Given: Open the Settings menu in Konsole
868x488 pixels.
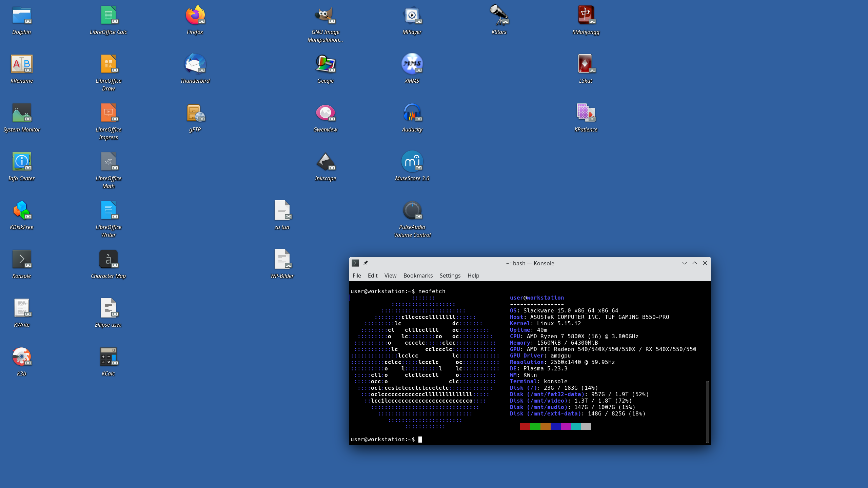Looking at the screenshot, I should point(450,276).
